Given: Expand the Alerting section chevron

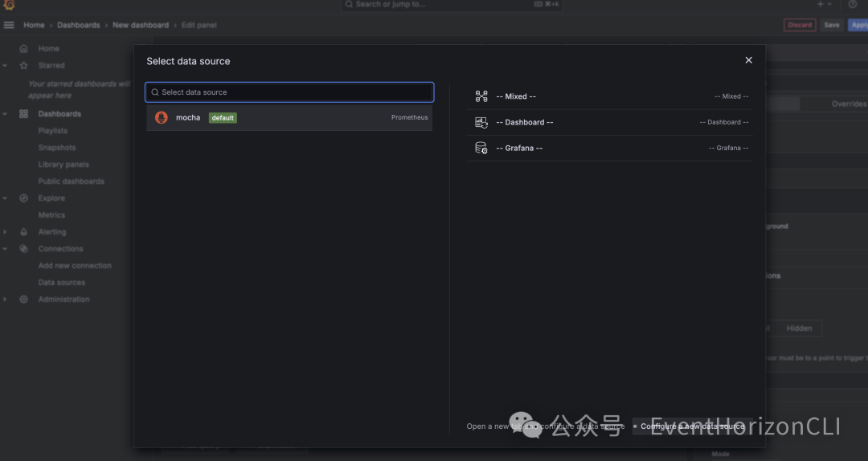Looking at the screenshot, I should pyautogui.click(x=5, y=232).
